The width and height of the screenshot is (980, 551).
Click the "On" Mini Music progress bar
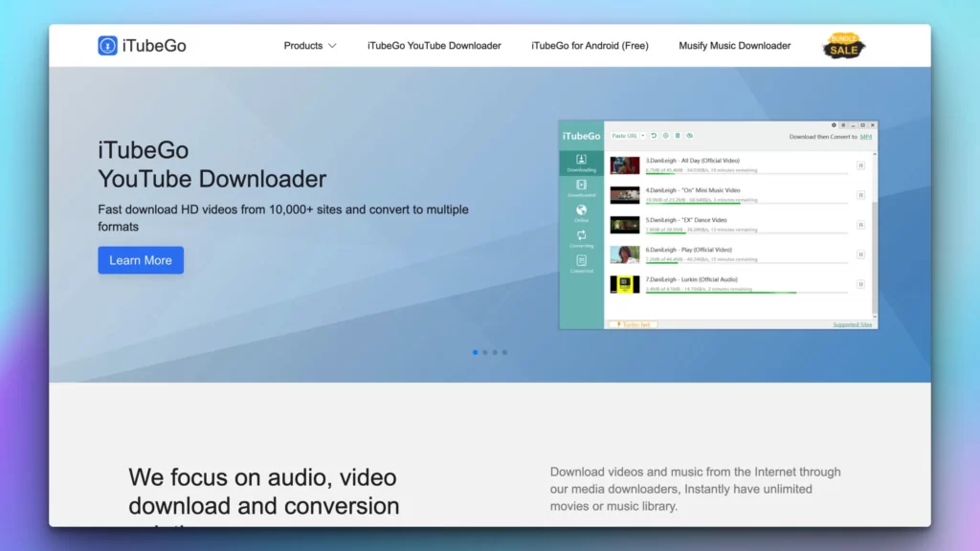click(746, 203)
